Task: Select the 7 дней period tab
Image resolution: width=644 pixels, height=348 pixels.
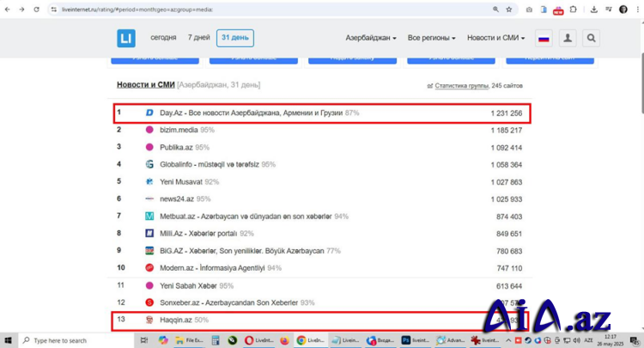Action: (199, 38)
